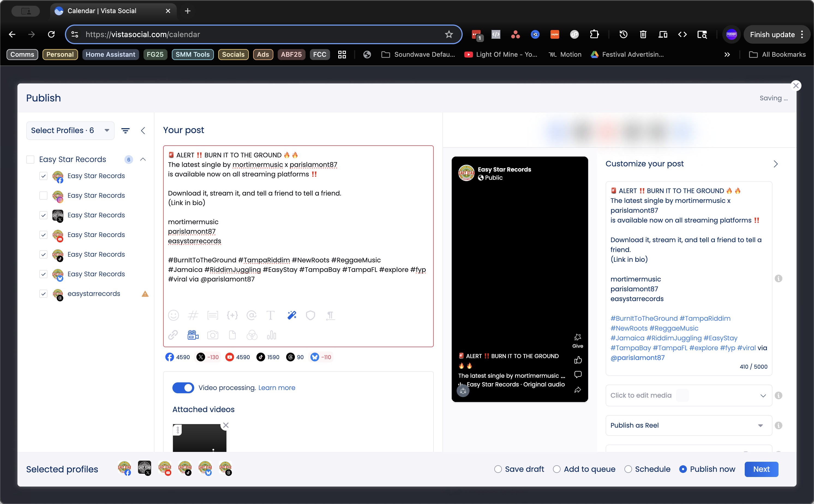
Task: Click the Learn more link
Action: tap(277, 388)
